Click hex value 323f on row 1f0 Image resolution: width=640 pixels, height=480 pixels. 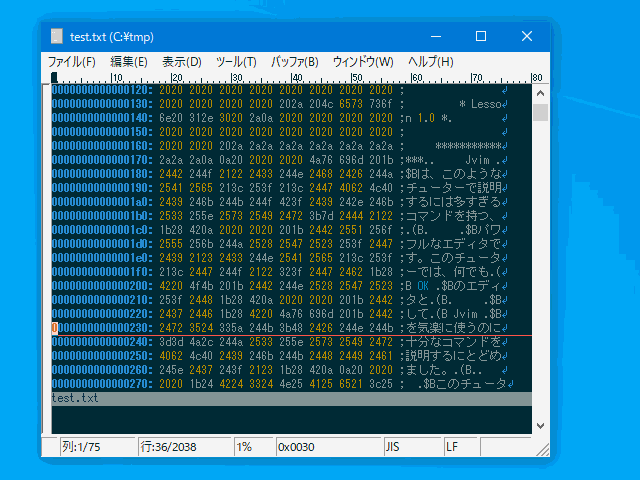[291, 272]
